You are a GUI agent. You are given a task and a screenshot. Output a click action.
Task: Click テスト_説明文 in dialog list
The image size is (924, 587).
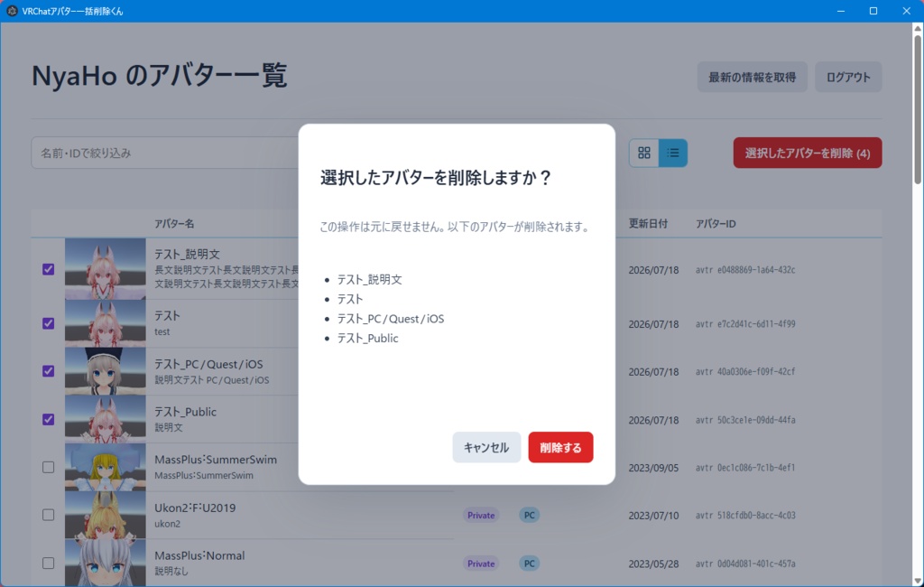click(369, 280)
